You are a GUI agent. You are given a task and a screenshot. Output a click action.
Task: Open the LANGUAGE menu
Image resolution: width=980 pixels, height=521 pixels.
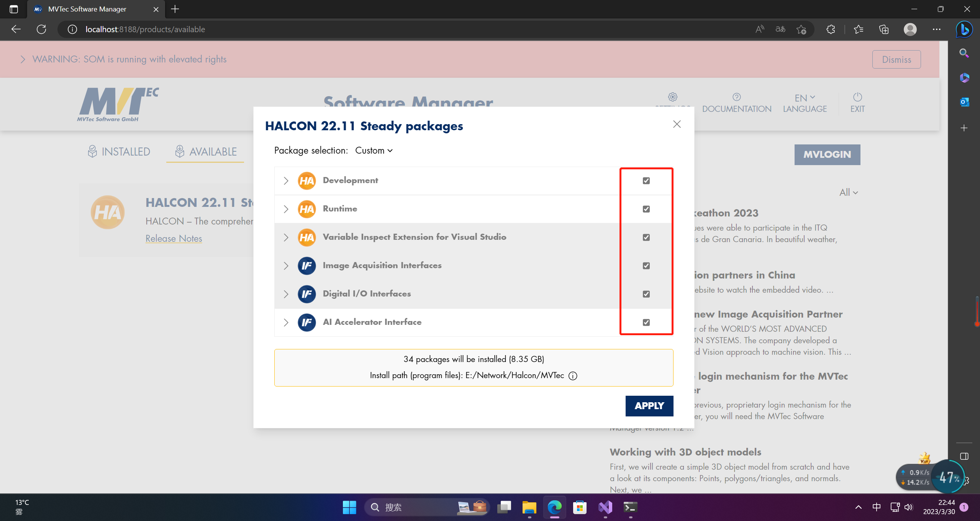805,103
